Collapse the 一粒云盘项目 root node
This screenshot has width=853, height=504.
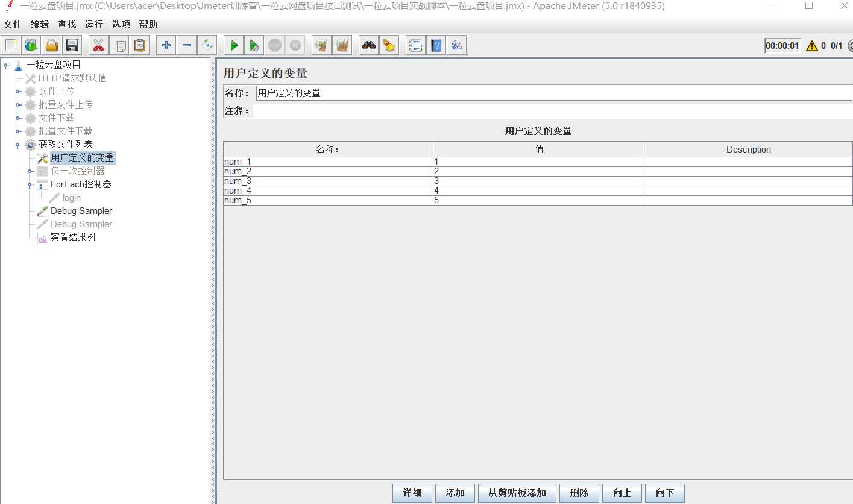coord(6,65)
